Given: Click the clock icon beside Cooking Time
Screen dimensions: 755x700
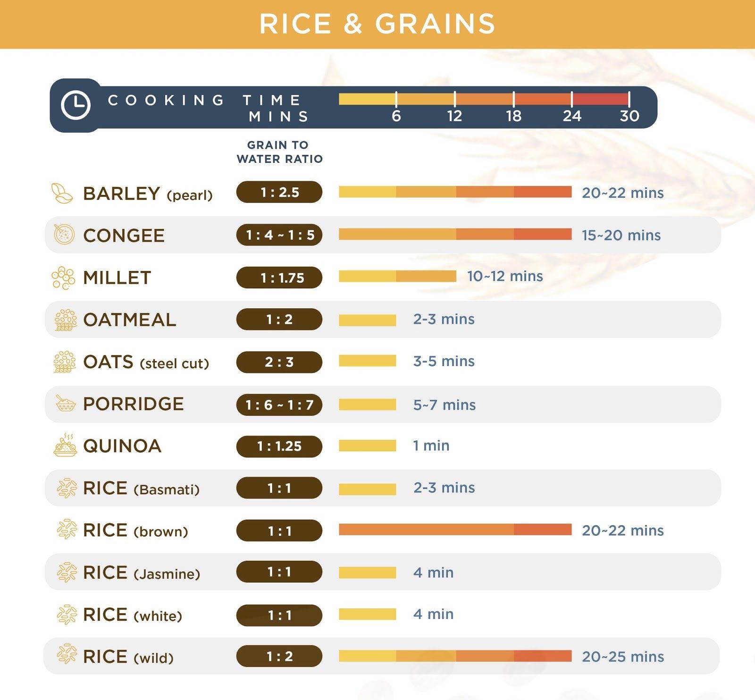Looking at the screenshot, I should point(75,105).
